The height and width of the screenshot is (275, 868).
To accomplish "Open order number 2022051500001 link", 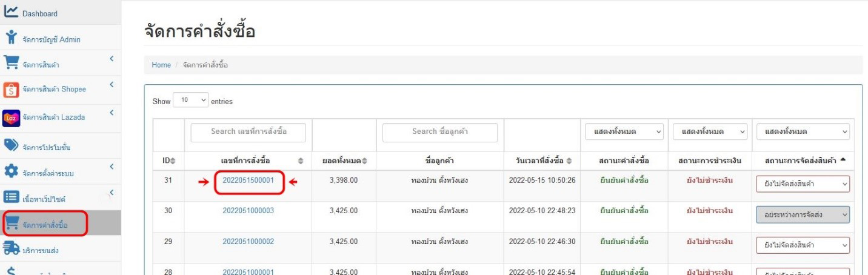I will [248, 181].
